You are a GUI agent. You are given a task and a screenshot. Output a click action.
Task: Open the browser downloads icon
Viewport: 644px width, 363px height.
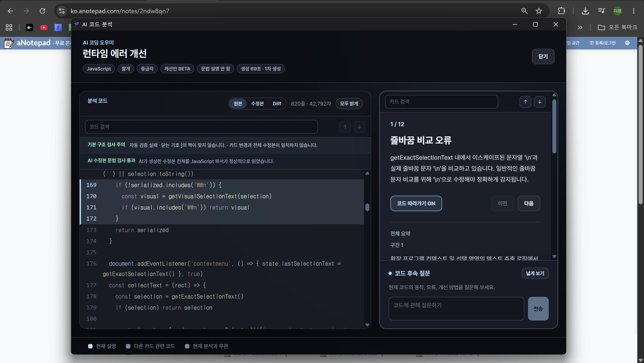point(585,11)
